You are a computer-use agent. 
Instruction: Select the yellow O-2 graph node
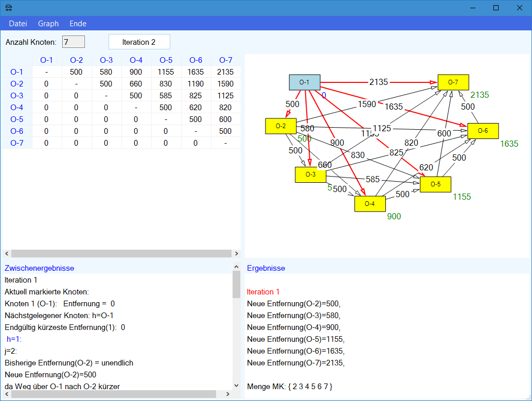pyautogui.click(x=280, y=126)
